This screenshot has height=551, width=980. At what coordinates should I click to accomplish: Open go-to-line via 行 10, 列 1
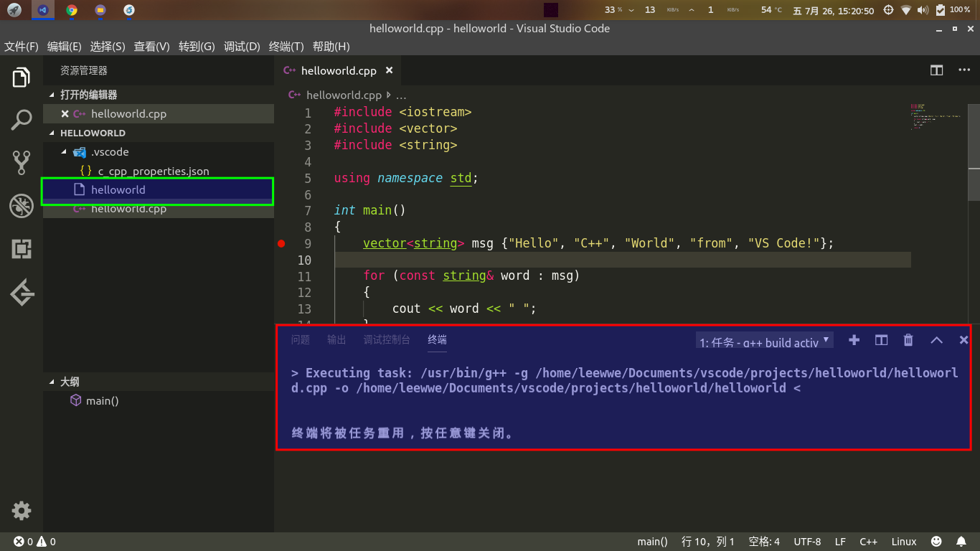coord(708,542)
